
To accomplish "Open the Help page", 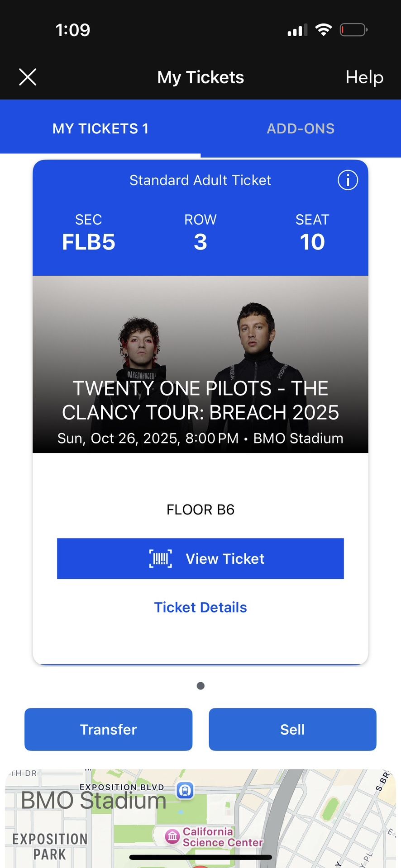I will pos(364,77).
